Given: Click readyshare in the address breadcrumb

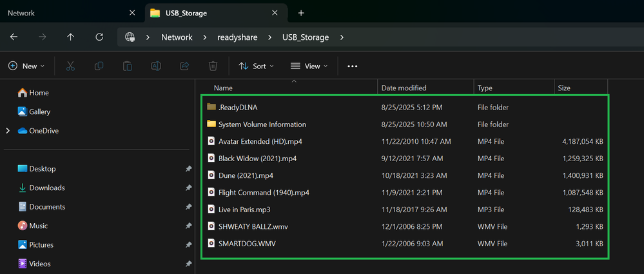Looking at the screenshot, I should click(237, 37).
